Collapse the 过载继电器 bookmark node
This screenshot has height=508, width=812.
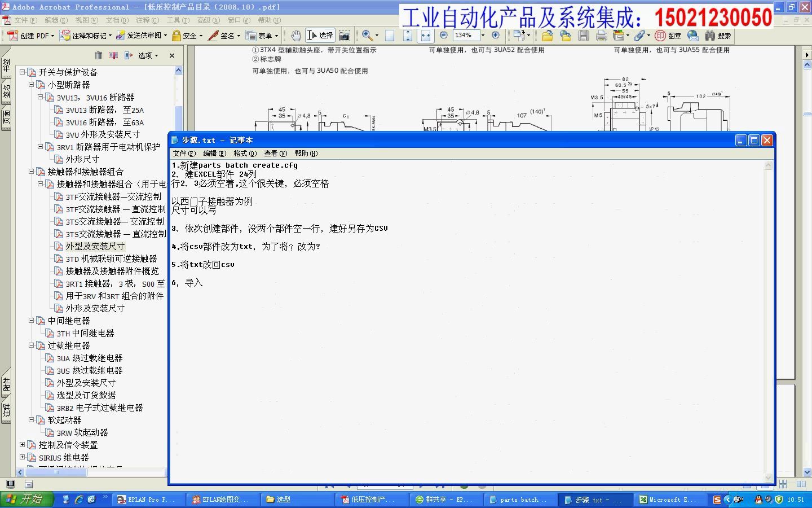pyautogui.click(x=32, y=345)
